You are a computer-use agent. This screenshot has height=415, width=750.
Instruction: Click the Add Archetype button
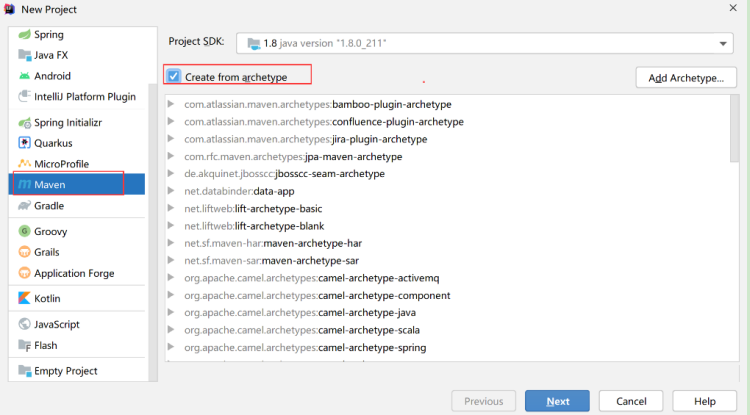coord(686,77)
